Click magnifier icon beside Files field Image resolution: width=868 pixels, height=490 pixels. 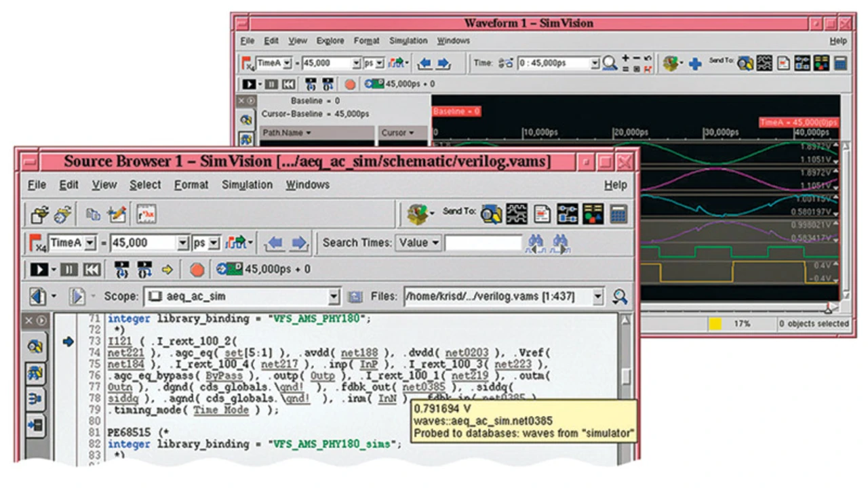tap(619, 297)
